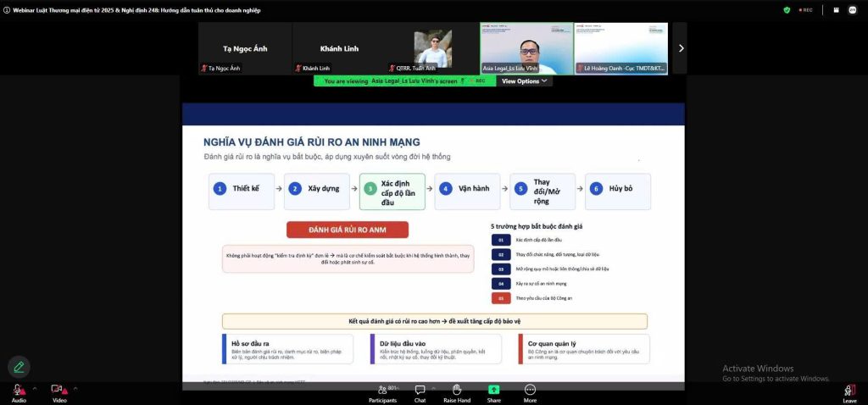The image size is (868, 405).
Task: Open the Participants panel
Action: [382, 393]
